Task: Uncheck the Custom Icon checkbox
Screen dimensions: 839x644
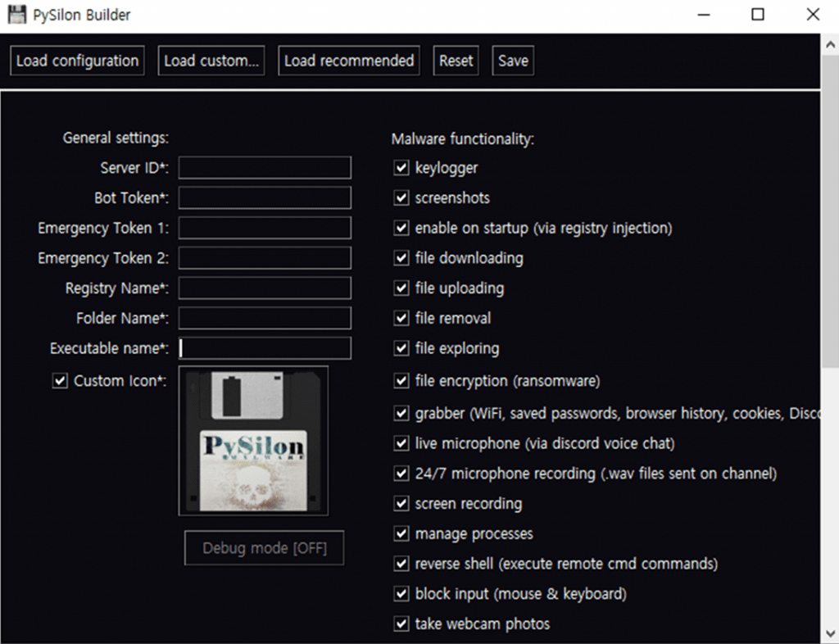Action: [x=60, y=381]
